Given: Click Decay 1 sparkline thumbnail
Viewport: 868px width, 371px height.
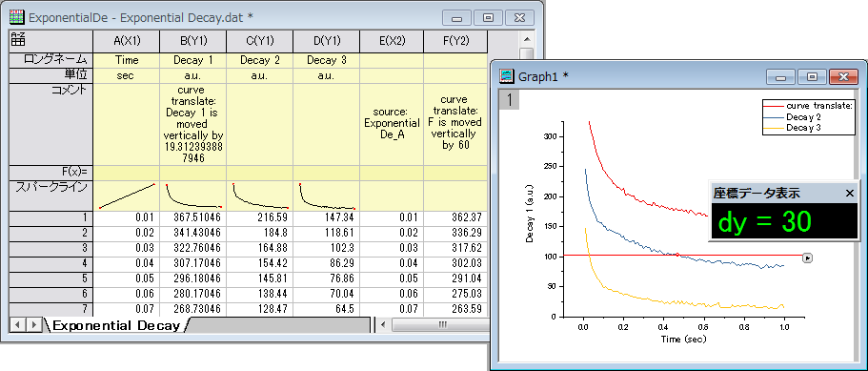Looking at the screenshot, I should pos(192,196).
